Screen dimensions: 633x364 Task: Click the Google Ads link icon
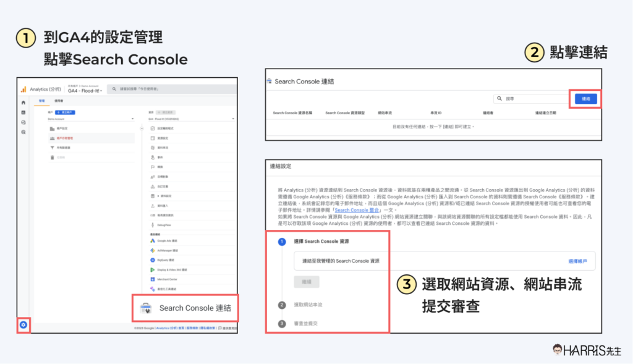click(153, 241)
